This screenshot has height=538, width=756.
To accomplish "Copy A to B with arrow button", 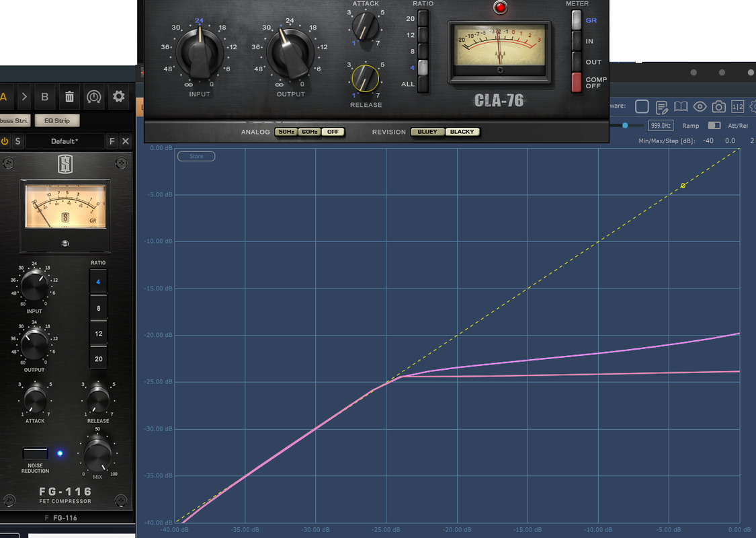I will pyautogui.click(x=24, y=97).
